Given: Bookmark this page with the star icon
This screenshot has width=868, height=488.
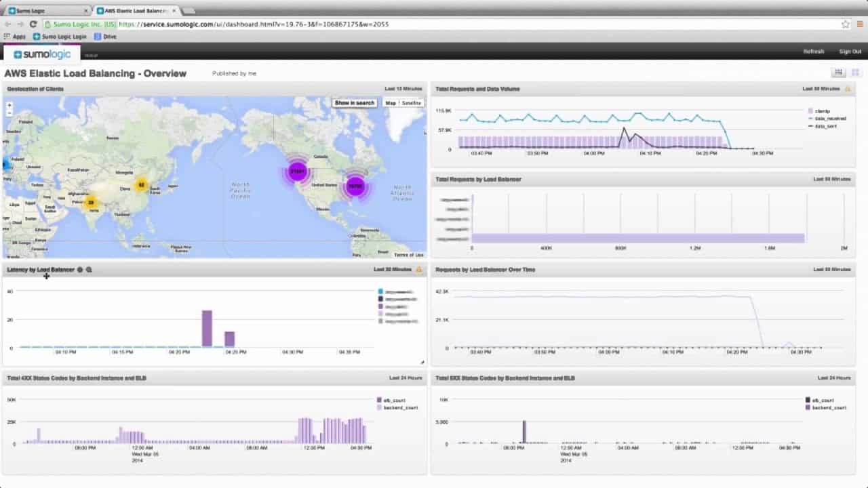Looking at the screenshot, I should 846,24.
